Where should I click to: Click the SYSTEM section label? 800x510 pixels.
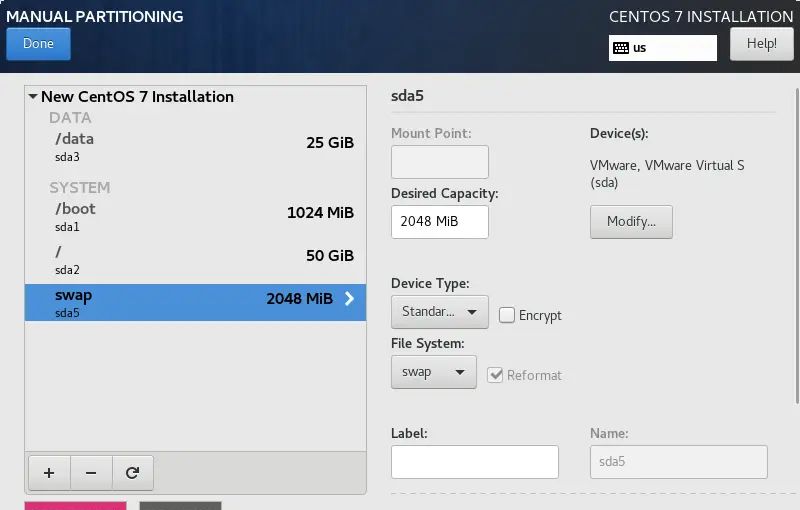tap(80, 188)
